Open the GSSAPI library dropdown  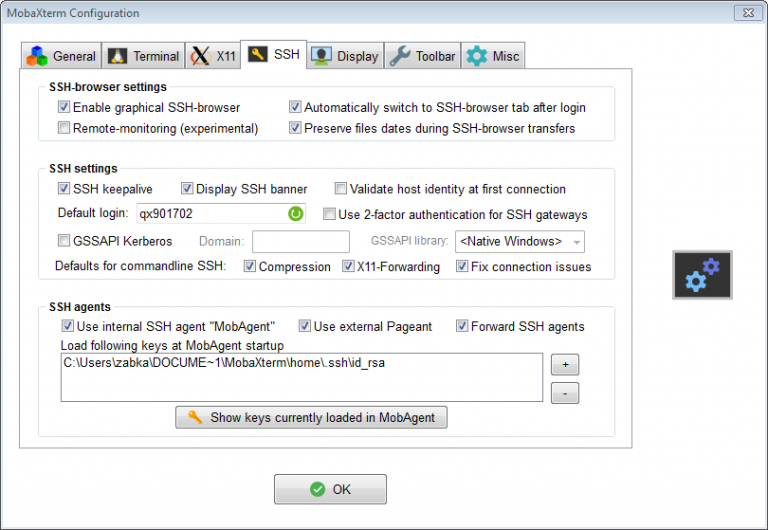pos(519,241)
